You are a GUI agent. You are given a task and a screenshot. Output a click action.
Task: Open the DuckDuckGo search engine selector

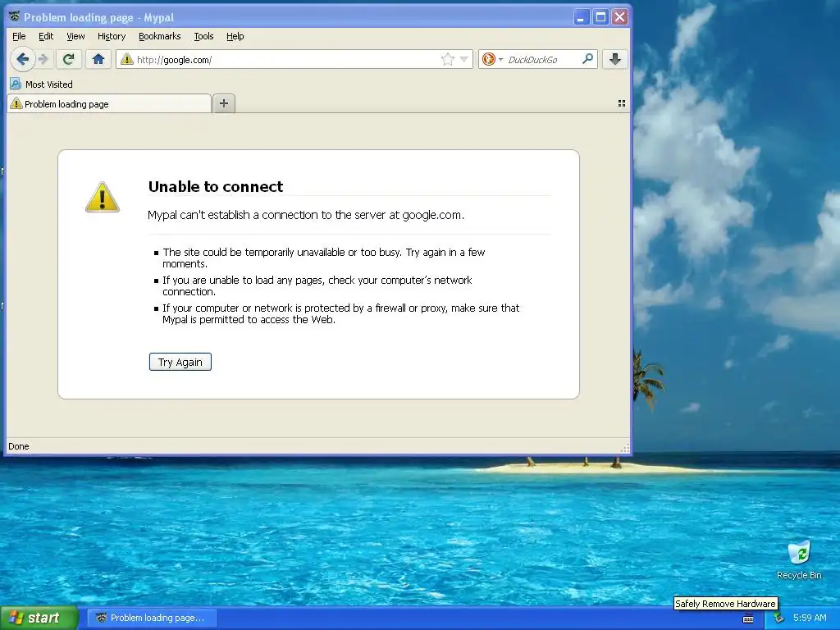[492, 59]
